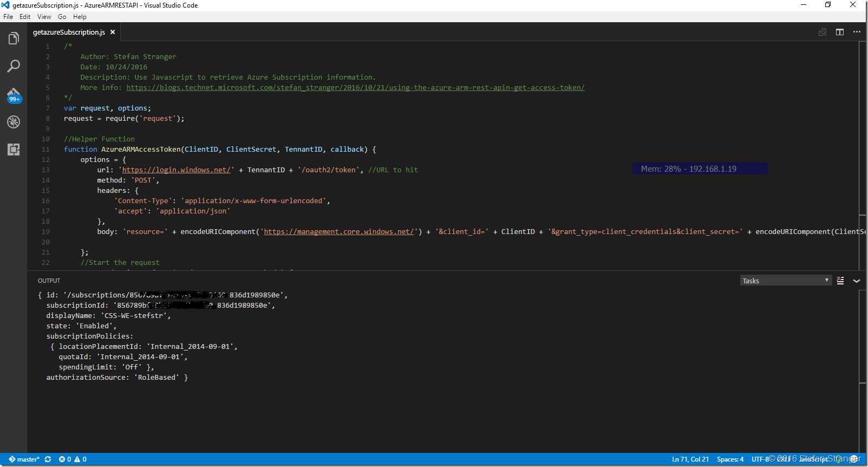The height and width of the screenshot is (467, 868).
Task: Open the Tasks output channel dropdown
Action: tap(786, 280)
